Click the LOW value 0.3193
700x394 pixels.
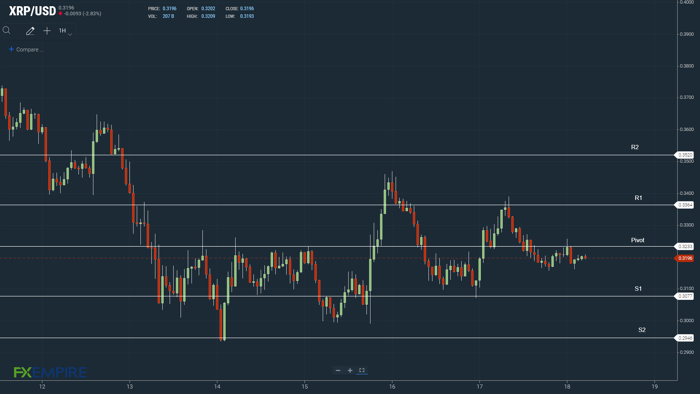(247, 16)
